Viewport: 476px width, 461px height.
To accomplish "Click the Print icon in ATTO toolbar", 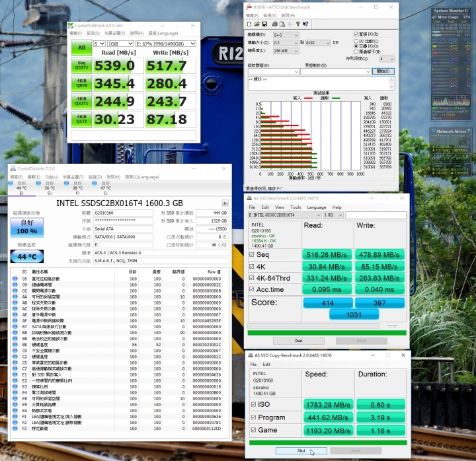I will pyautogui.click(x=275, y=24).
